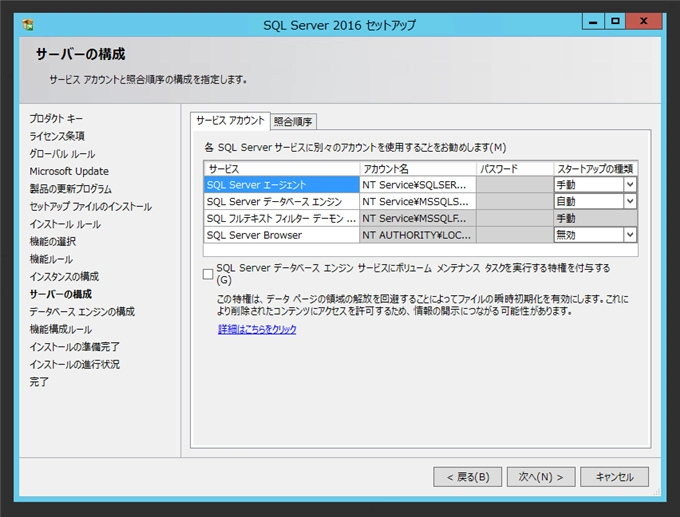Click データベース エンジンの構成 step in sidebar
Image resolution: width=680 pixels, height=517 pixels.
tap(82, 311)
